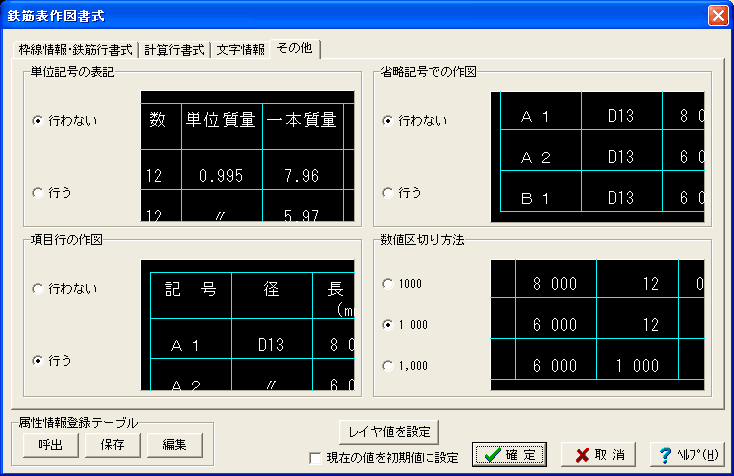Viewport: 734px width, 476px height.
Task: Click the 数値区切り方法 preview image
Action: click(x=597, y=325)
